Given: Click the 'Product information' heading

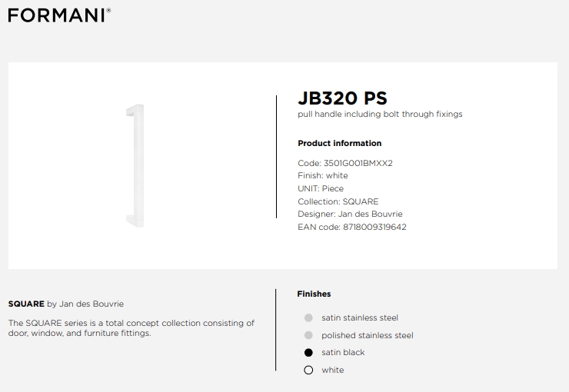Looking at the screenshot, I should pyautogui.click(x=340, y=143).
